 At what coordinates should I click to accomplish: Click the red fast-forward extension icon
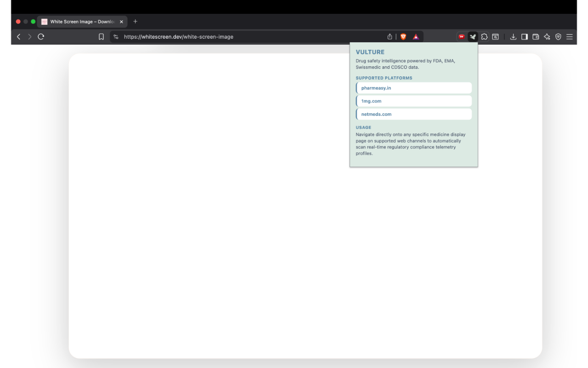tap(462, 37)
